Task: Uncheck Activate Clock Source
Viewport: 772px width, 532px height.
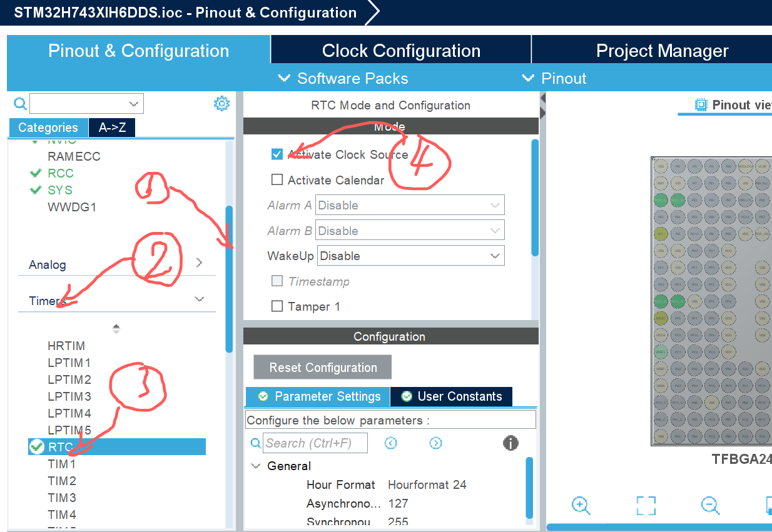Action: (x=277, y=154)
